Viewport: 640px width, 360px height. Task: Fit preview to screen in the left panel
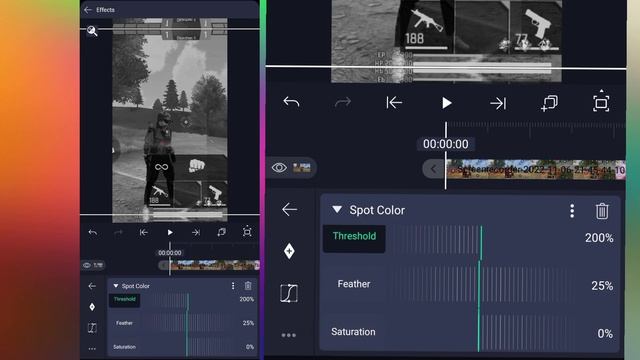[247, 232]
